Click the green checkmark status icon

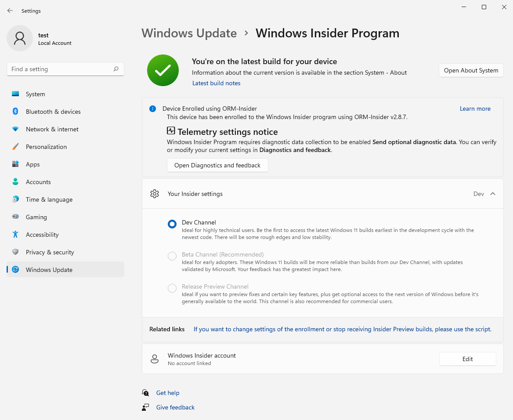tap(163, 70)
